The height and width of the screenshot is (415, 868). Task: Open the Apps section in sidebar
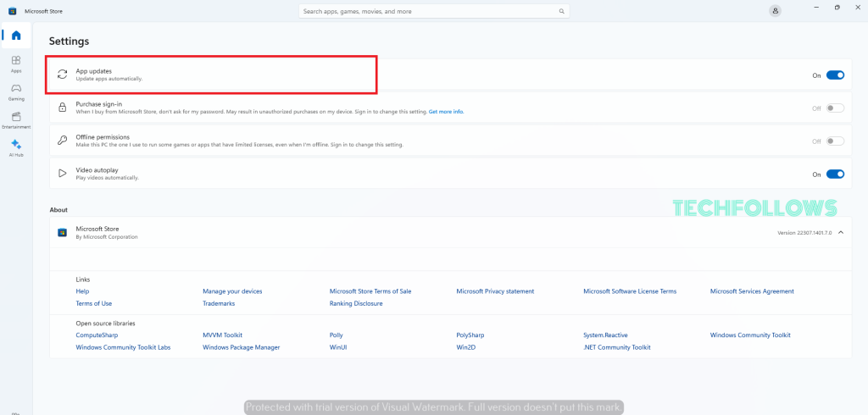tap(16, 64)
